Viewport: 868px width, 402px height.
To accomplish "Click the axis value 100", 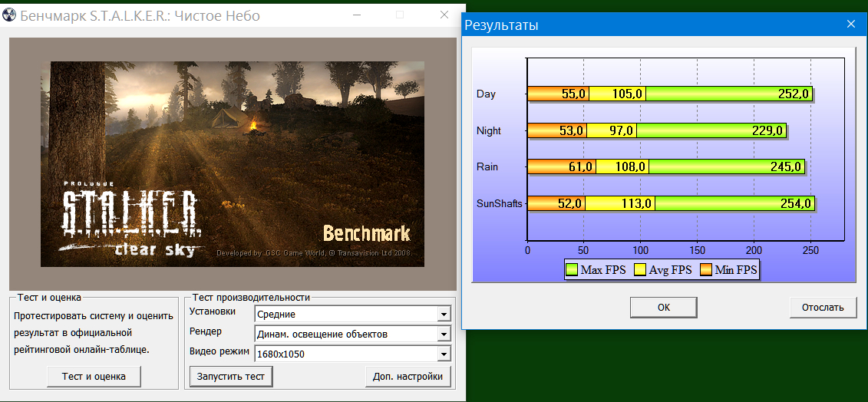I will tap(641, 251).
